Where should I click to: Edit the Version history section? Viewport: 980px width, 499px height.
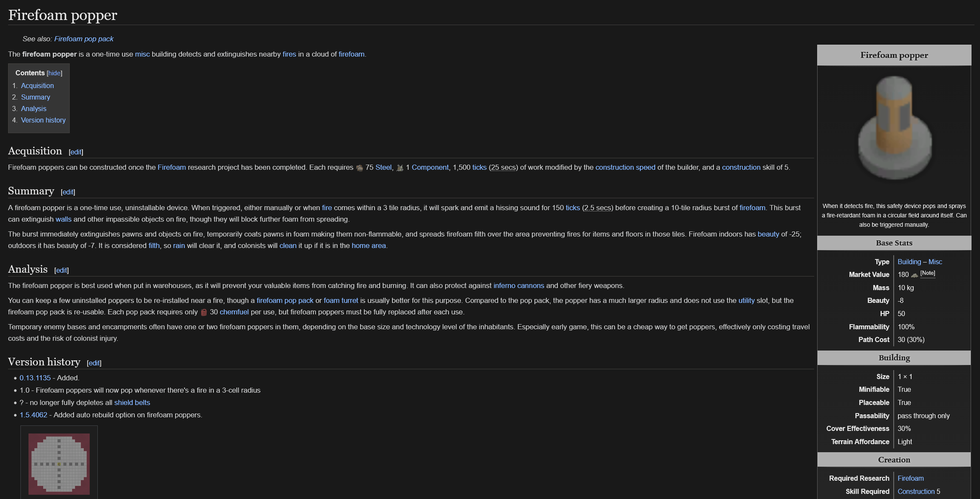coord(94,363)
